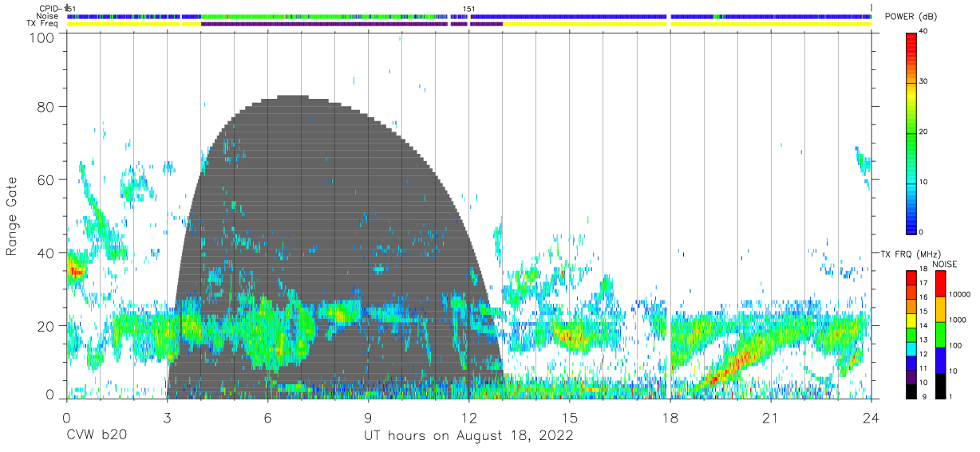Click Range Gate tick label 20
This screenshot has width=980, height=452.
click(x=46, y=325)
